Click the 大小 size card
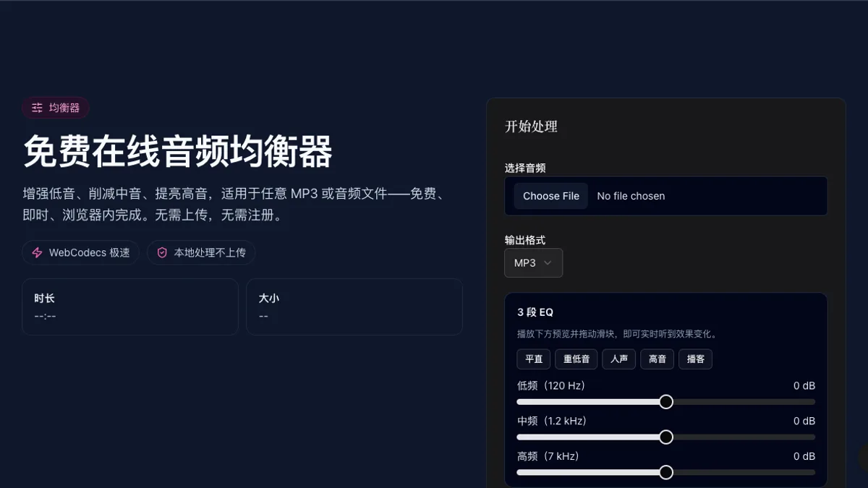868x488 pixels. (x=354, y=307)
